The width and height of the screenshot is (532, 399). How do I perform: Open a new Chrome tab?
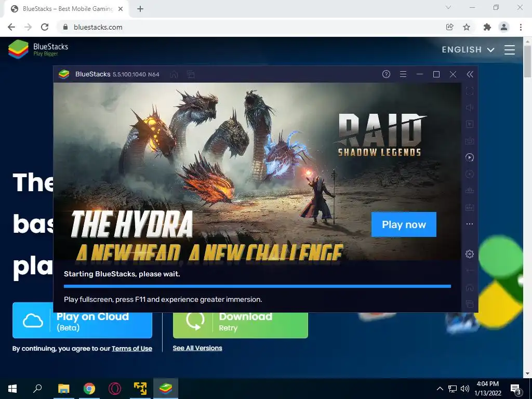(x=140, y=9)
